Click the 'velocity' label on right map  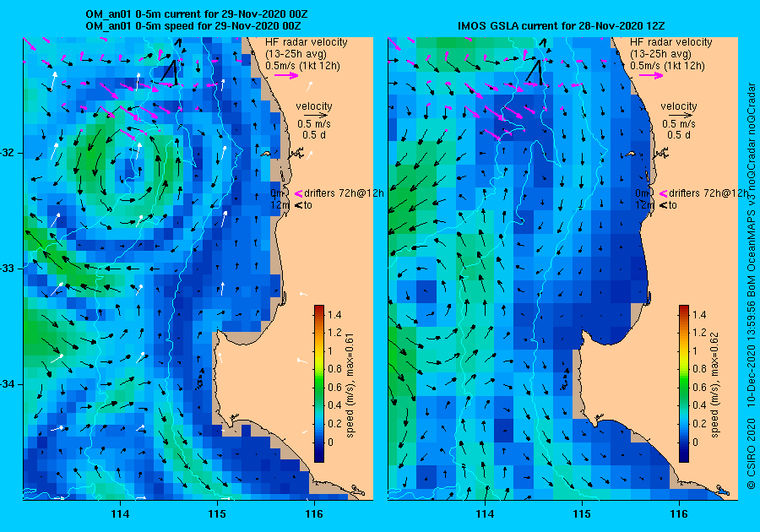pyautogui.click(x=679, y=106)
